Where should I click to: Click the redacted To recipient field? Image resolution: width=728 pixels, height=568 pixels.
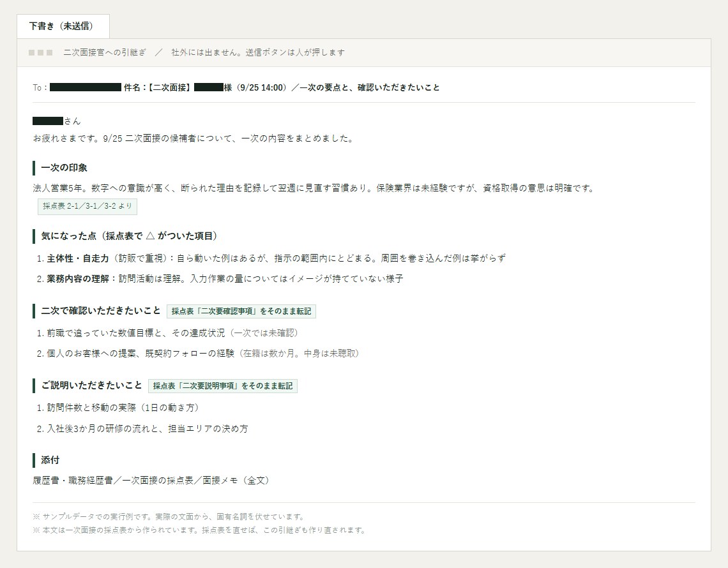(86, 87)
